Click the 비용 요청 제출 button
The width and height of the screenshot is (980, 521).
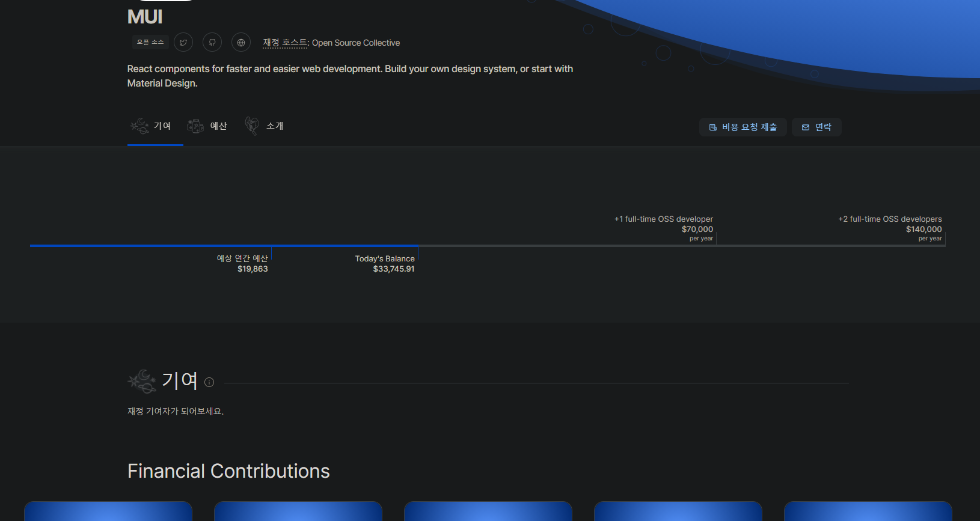[743, 127]
